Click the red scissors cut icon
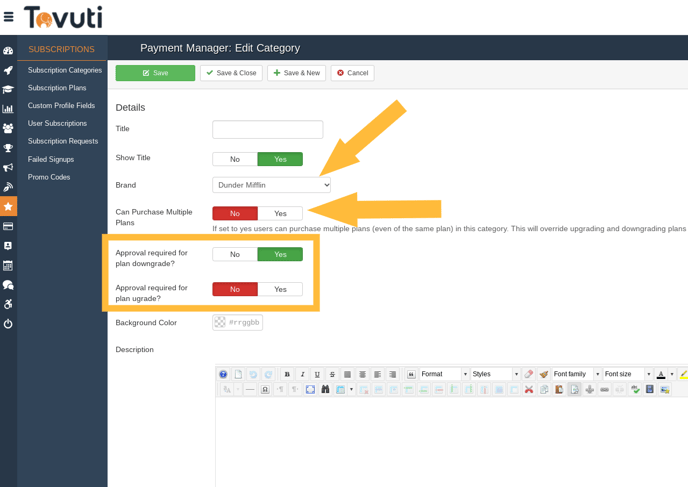Viewport: 688px width, 487px height. [529, 389]
